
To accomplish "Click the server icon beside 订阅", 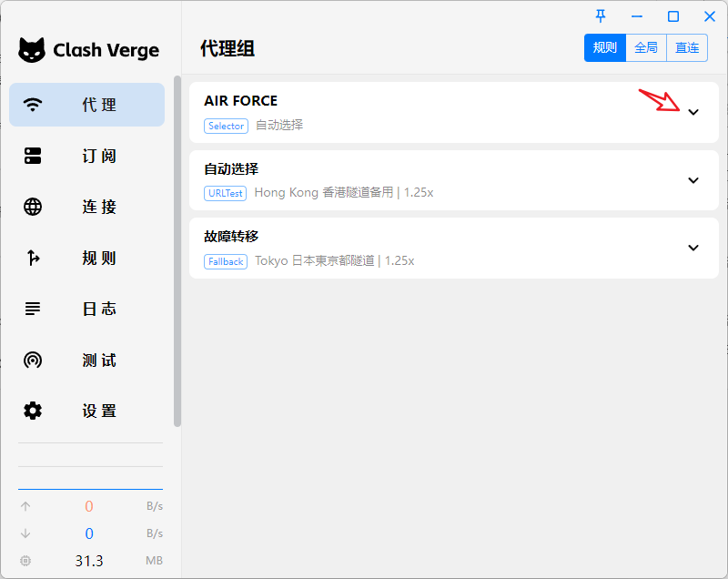I will (x=33, y=156).
